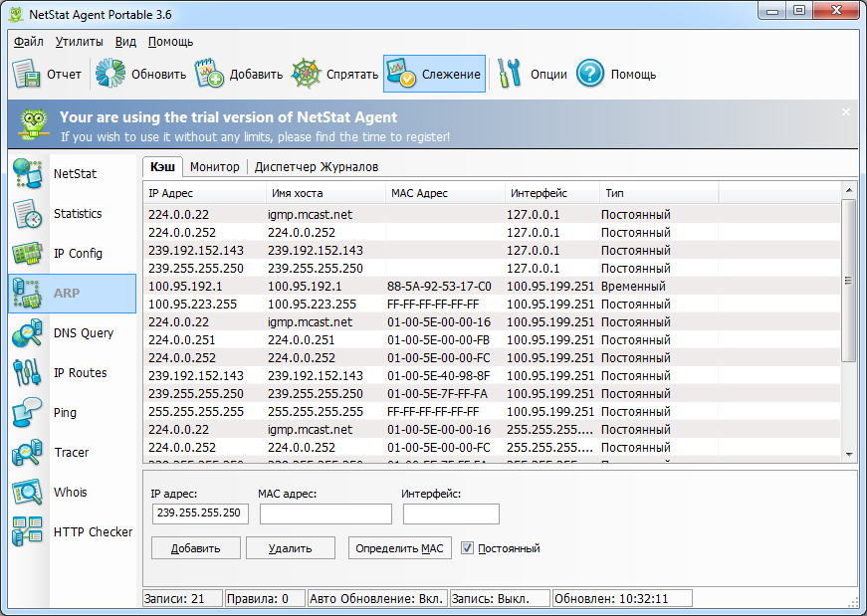
Task: Click the table scrollbar down arrow
Action: tap(849, 455)
